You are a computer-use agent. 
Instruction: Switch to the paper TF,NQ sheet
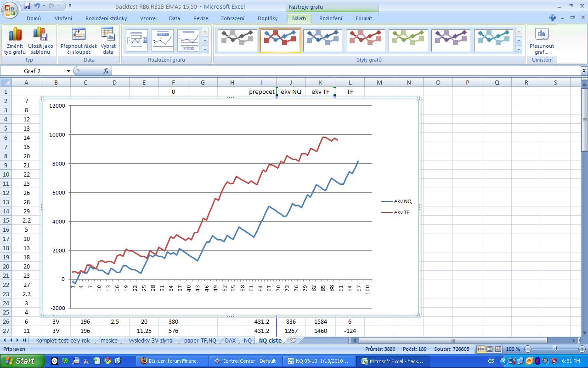click(x=200, y=341)
